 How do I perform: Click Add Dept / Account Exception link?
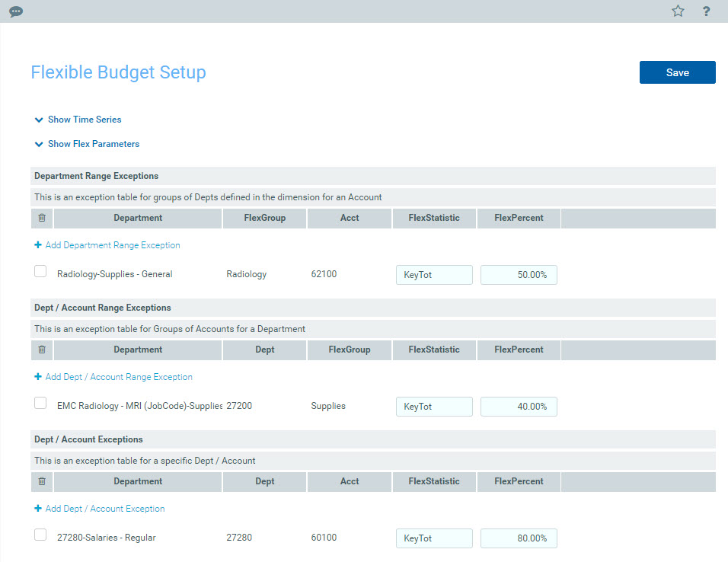104,509
